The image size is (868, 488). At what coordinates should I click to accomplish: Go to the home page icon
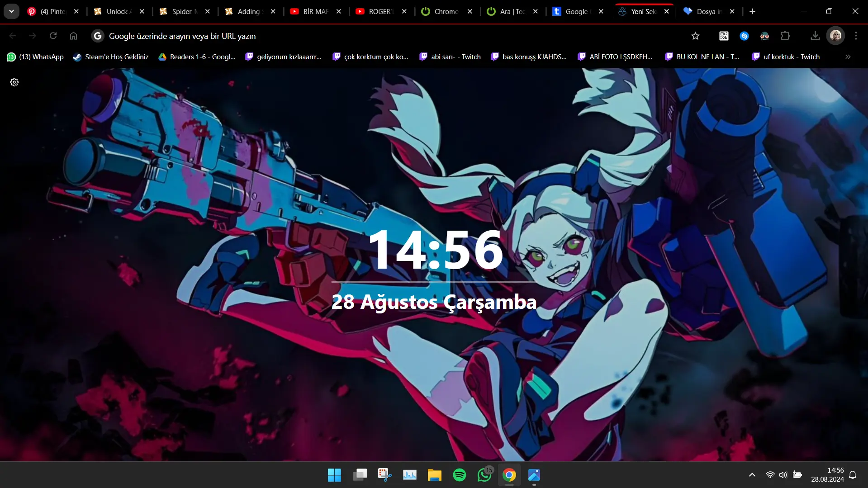point(73,36)
